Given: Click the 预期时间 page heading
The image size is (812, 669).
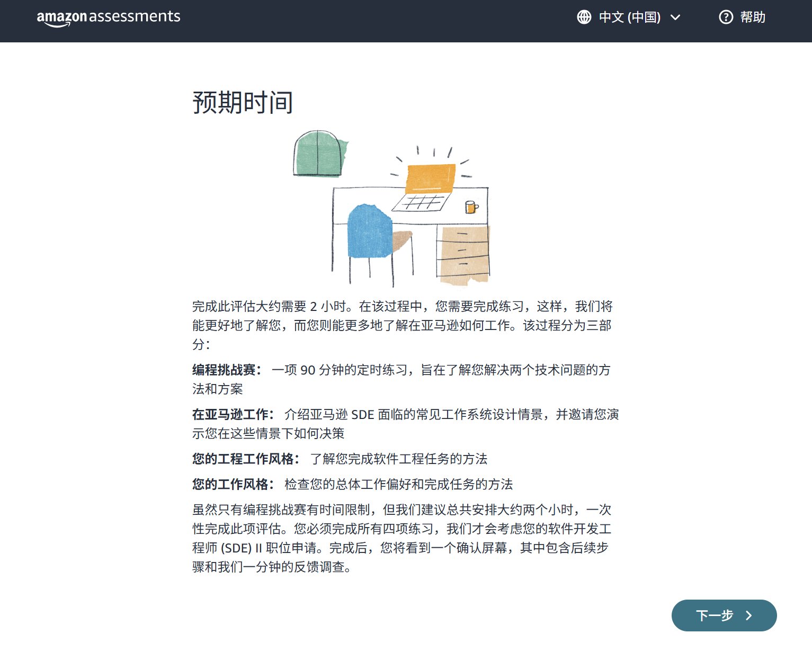Looking at the screenshot, I should [x=243, y=102].
